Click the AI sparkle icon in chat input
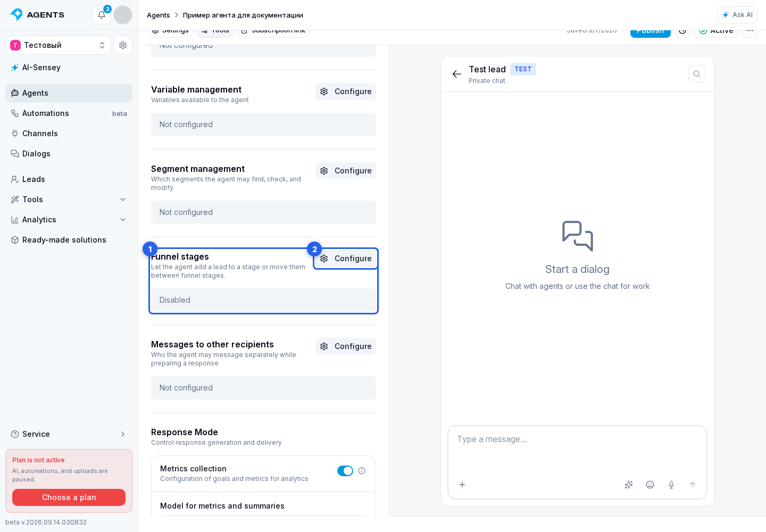Screen dimensions: 766x532 click(629, 485)
